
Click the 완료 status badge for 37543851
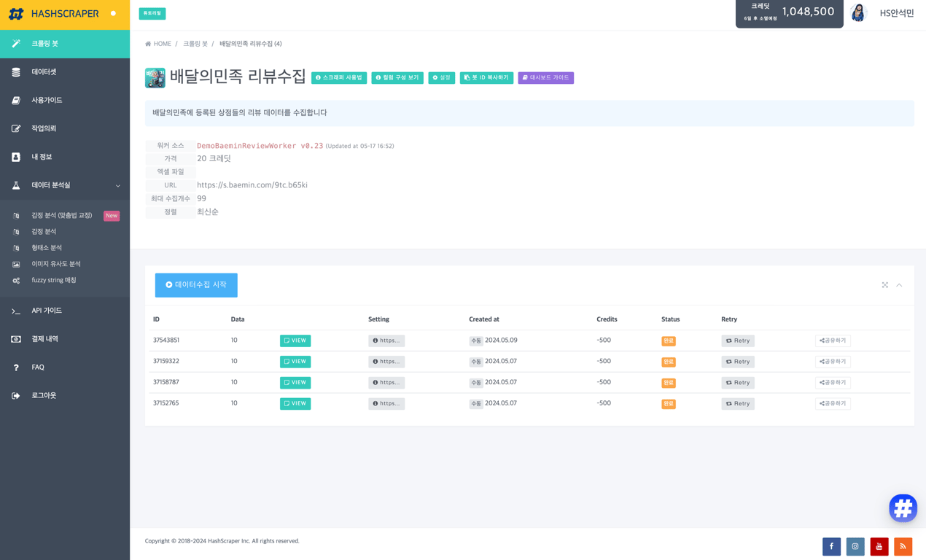pyautogui.click(x=669, y=341)
